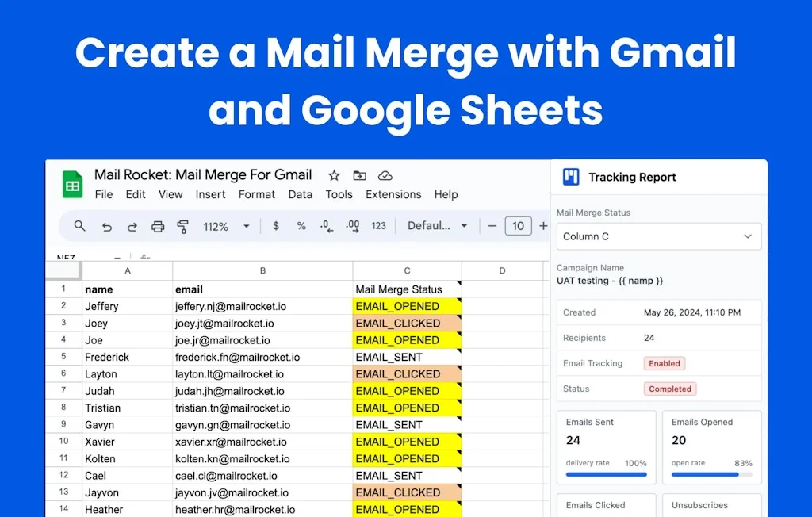812x517 pixels.
Task: Select the EMAIL_SENT cell for Frederick
Action: tap(407, 357)
